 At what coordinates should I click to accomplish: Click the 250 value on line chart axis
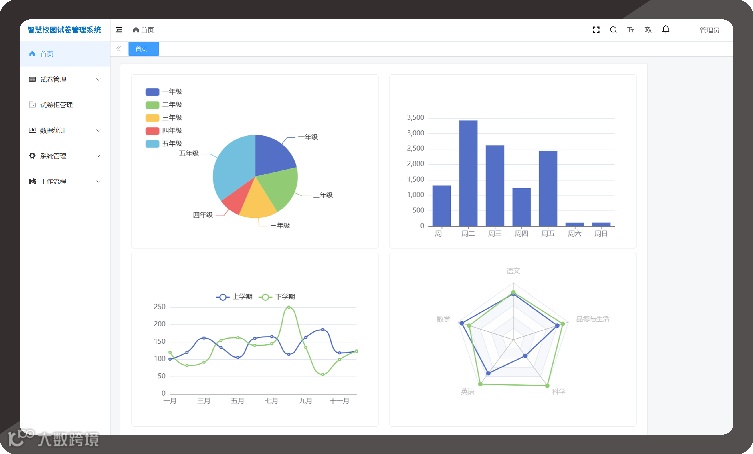pos(159,307)
